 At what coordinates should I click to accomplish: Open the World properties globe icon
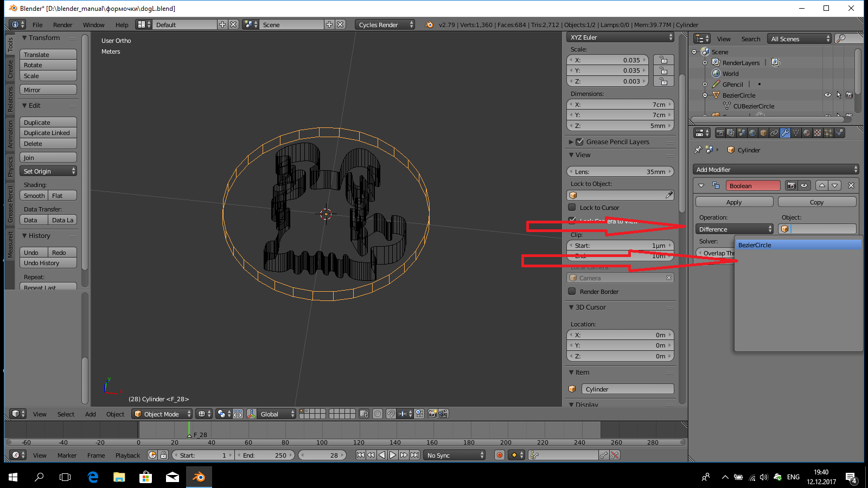pyautogui.click(x=752, y=133)
